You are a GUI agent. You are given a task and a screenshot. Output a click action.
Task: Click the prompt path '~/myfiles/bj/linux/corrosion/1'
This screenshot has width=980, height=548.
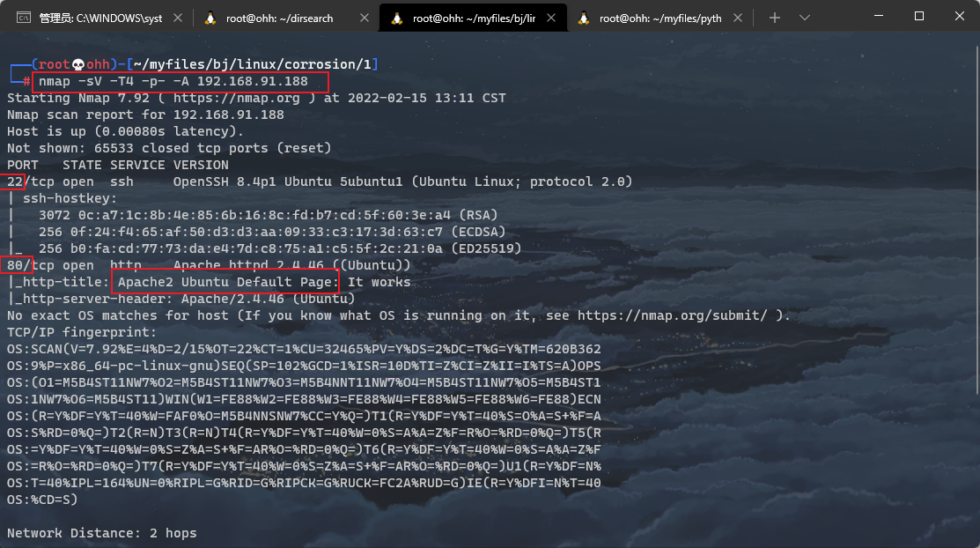point(253,64)
